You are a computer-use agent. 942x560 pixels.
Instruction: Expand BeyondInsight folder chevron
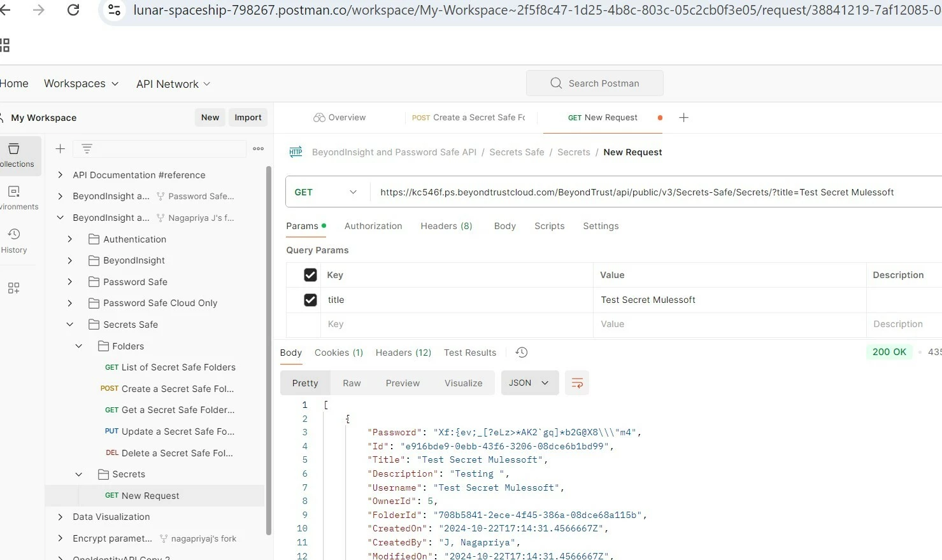(70, 260)
